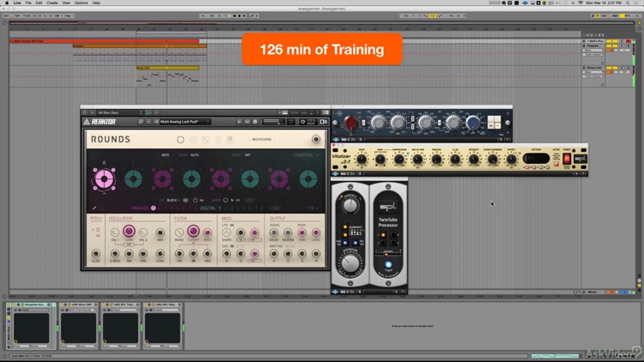The image size is (644, 362).
Task: Select the MULTICHORD mode selector
Action: (262, 140)
